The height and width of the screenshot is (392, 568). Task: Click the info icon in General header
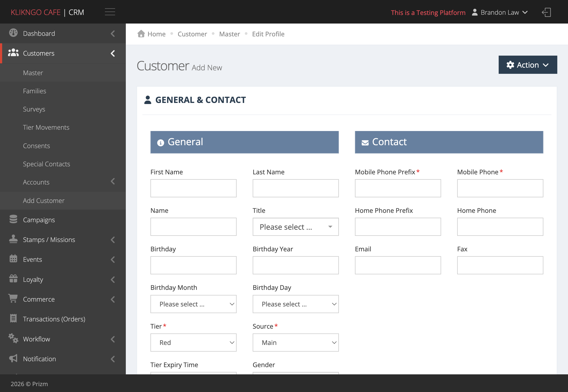[x=161, y=143]
